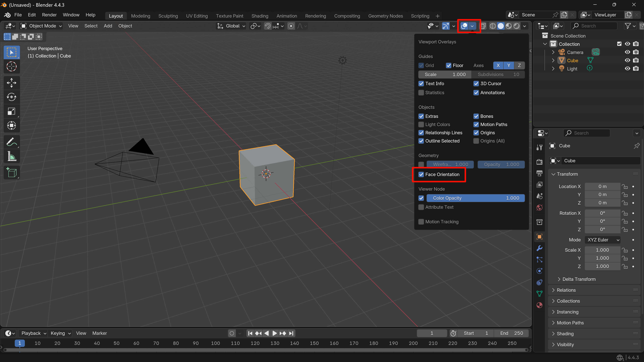Select the Cursor tool in the toolbar
This screenshot has width=644, height=362.
[x=12, y=66]
